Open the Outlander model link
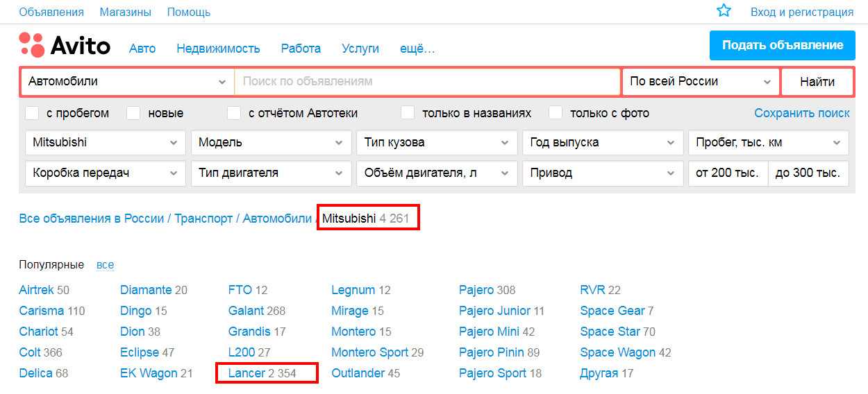Viewport: 868px width, 394px height. pyautogui.click(x=358, y=373)
